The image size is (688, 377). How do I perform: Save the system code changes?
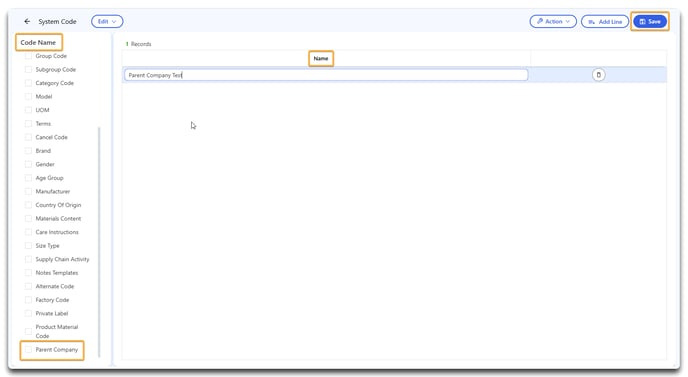(650, 22)
